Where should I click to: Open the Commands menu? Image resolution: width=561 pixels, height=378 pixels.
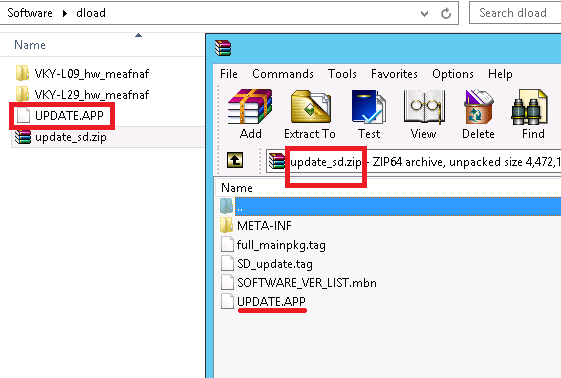283,74
